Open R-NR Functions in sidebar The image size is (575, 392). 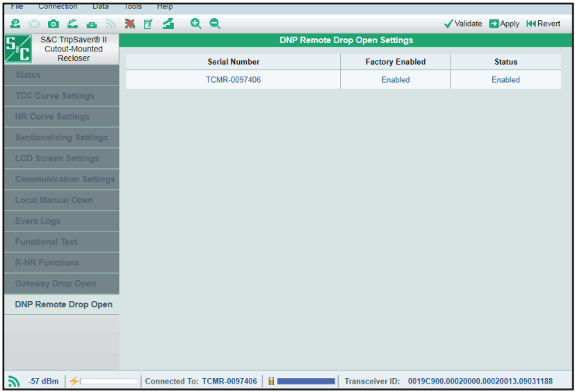[62, 263]
